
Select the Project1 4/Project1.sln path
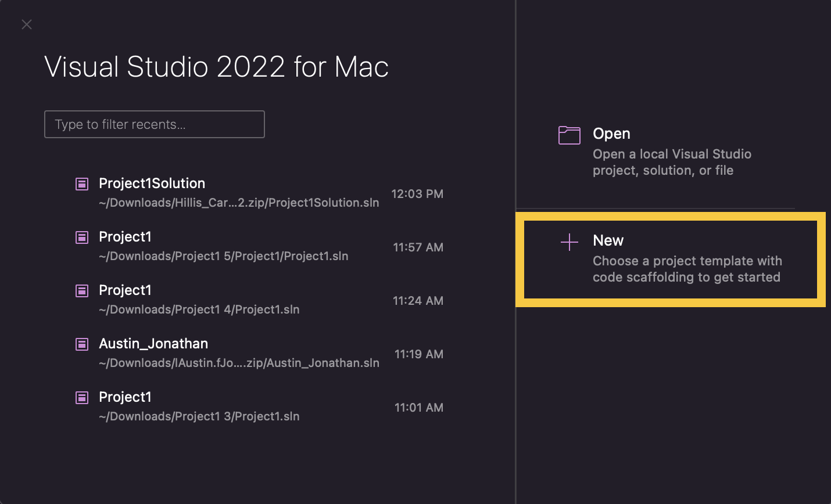click(x=199, y=309)
